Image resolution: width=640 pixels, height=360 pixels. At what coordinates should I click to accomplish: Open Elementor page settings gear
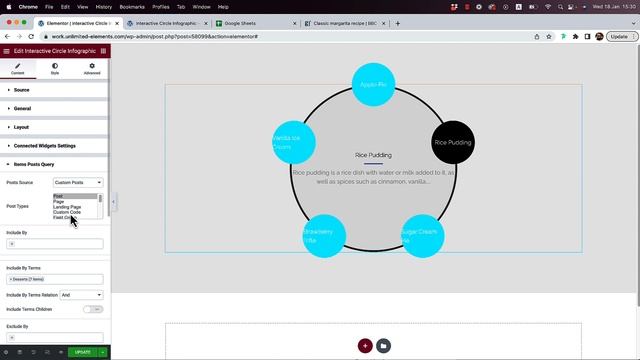[6, 352]
